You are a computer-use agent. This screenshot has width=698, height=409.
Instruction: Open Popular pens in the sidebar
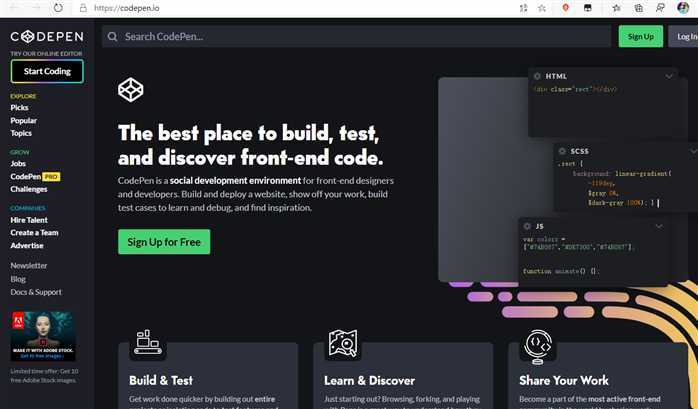point(24,121)
